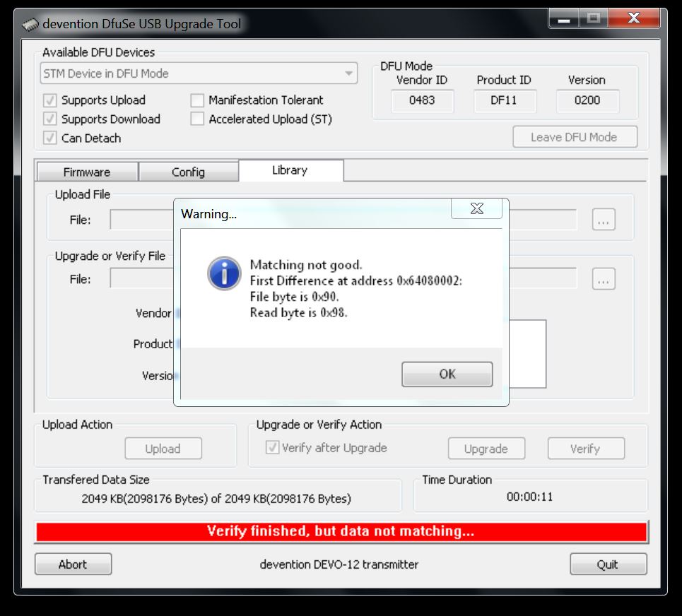Click the white targets list box behind dialog

coord(528,353)
